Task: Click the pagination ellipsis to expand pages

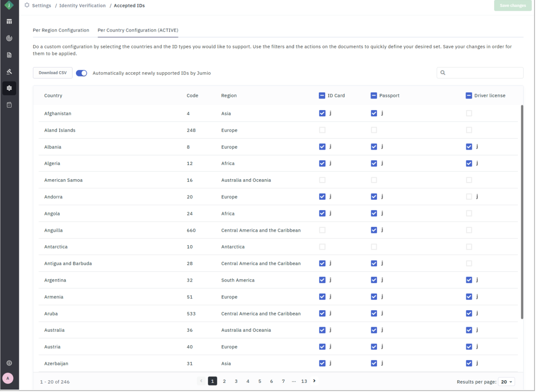Action: (294, 382)
